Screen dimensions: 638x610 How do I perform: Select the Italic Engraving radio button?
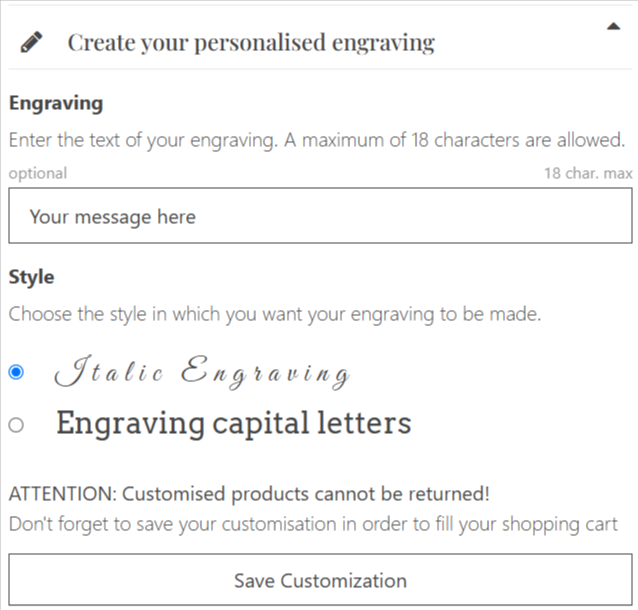coord(16,372)
